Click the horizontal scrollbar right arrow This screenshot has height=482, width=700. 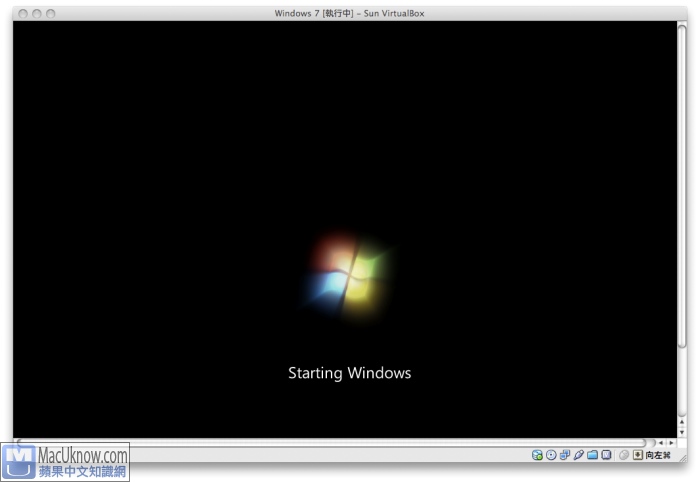(671, 443)
